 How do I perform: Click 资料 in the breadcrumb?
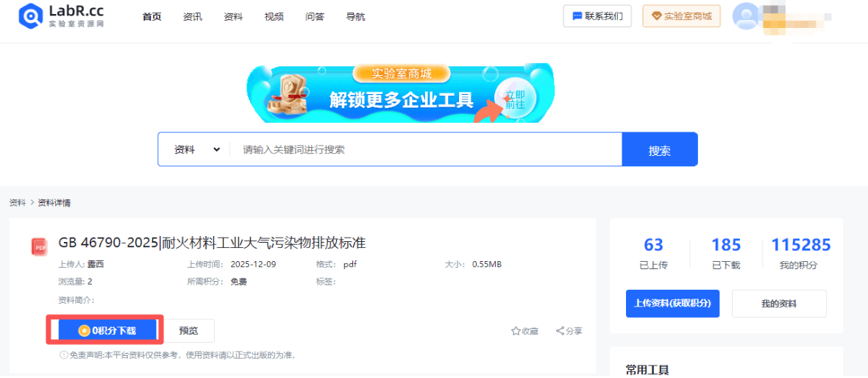click(x=17, y=203)
